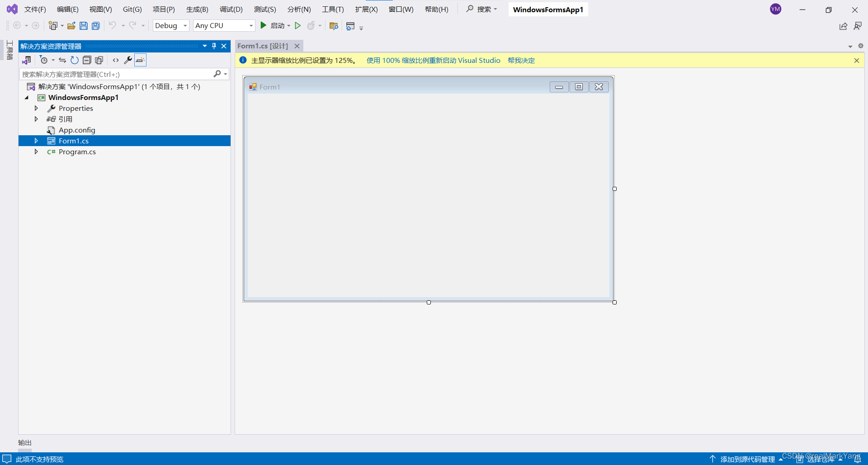
Task: Toggle auto-hide pin on Solution Explorer
Action: 214,46
